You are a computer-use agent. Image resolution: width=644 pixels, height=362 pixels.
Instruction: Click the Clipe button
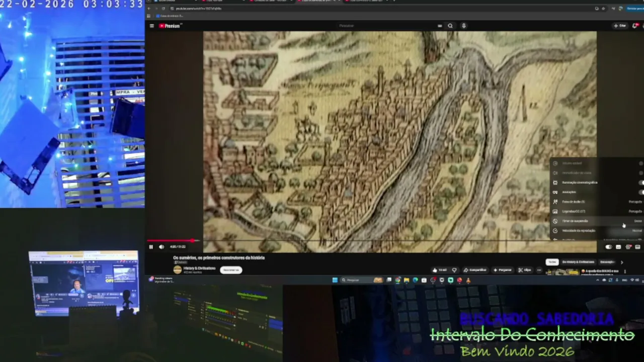coord(524,270)
